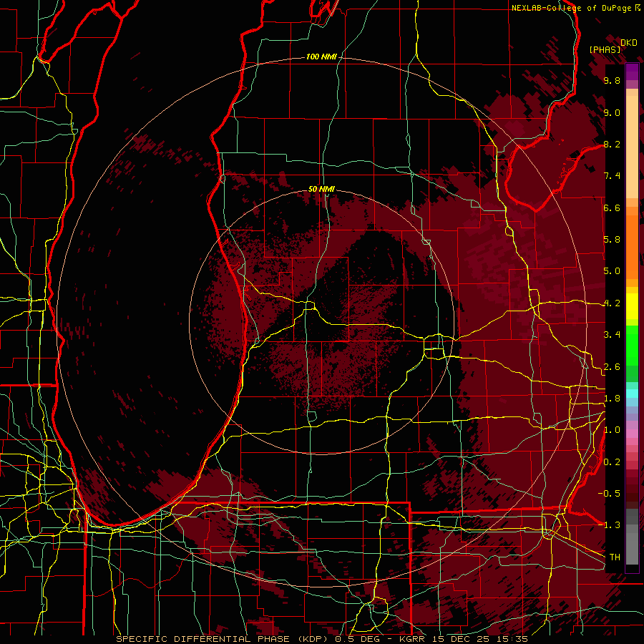Click the 1.8 value on the color scale
The image size is (644, 644).
click(x=612, y=399)
